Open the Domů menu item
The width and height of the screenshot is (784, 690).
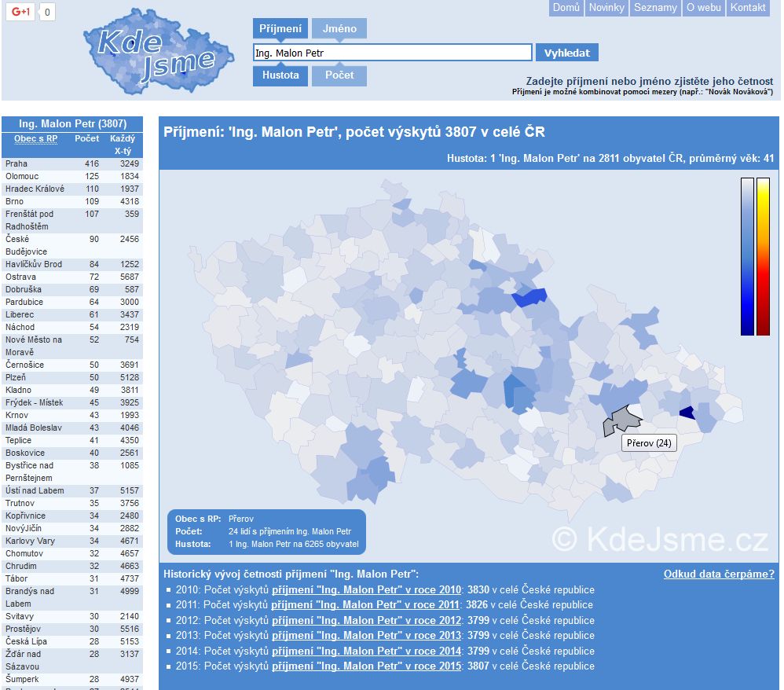pos(566,8)
